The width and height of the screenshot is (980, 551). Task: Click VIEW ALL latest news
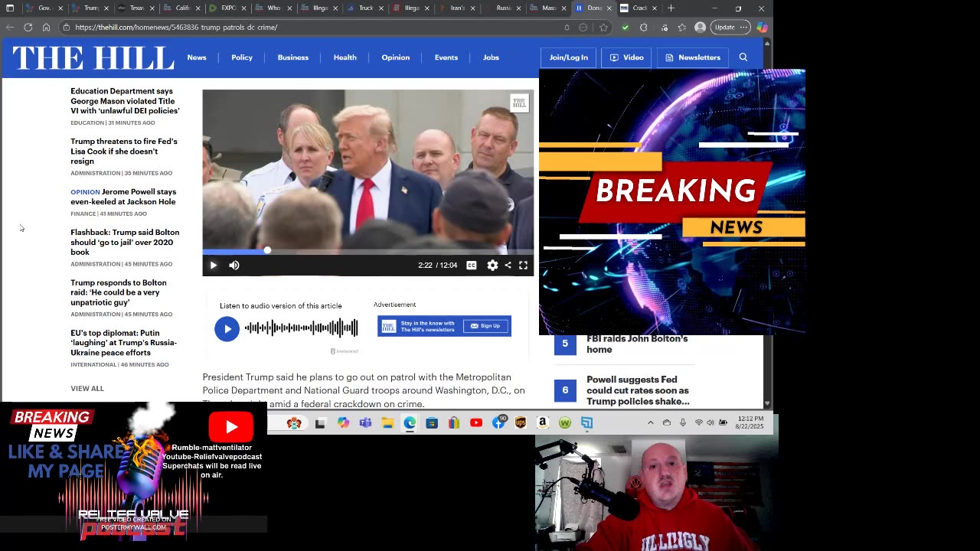click(87, 389)
